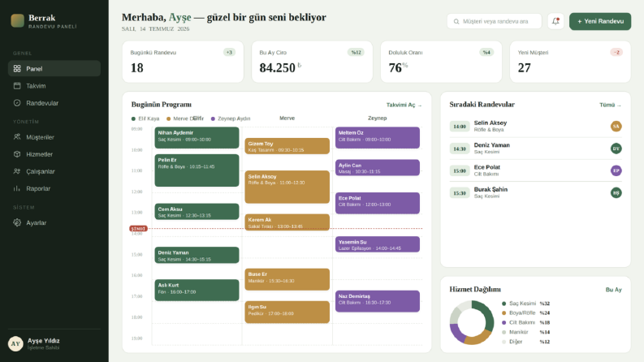
Task: Click Selin Aksoy name in upcoming list
Action: coord(491,123)
